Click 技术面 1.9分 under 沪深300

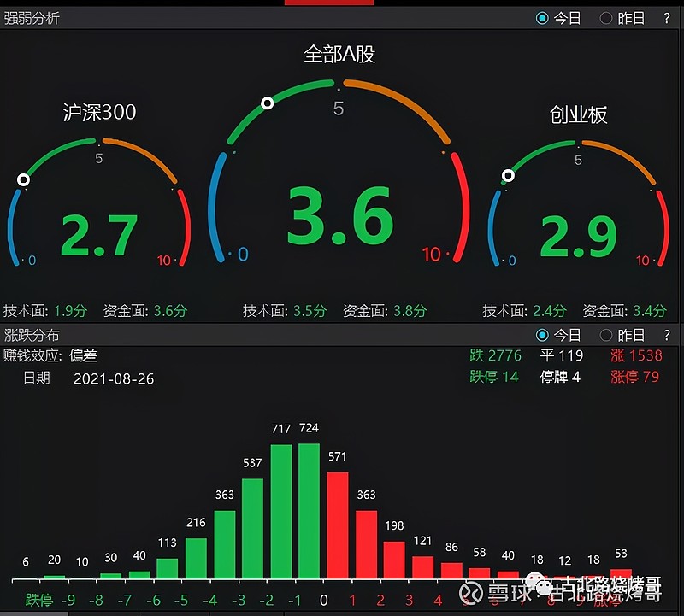click(45, 311)
